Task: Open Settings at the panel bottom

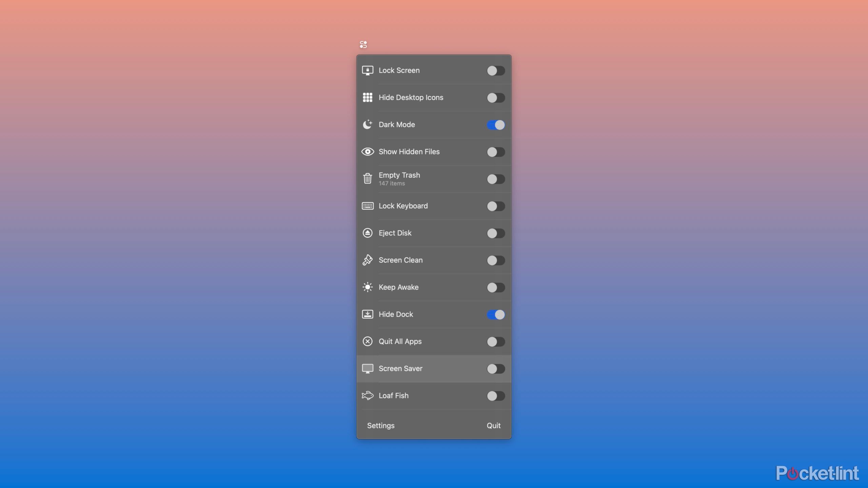Action: point(381,425)
